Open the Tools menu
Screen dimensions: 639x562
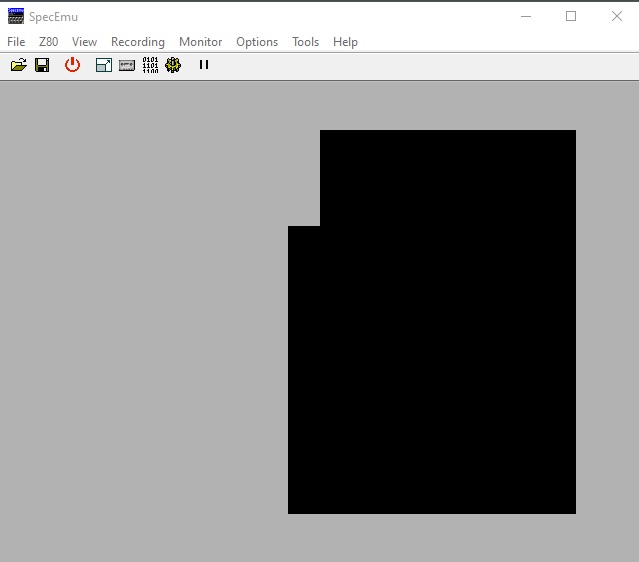pos(305,42)
